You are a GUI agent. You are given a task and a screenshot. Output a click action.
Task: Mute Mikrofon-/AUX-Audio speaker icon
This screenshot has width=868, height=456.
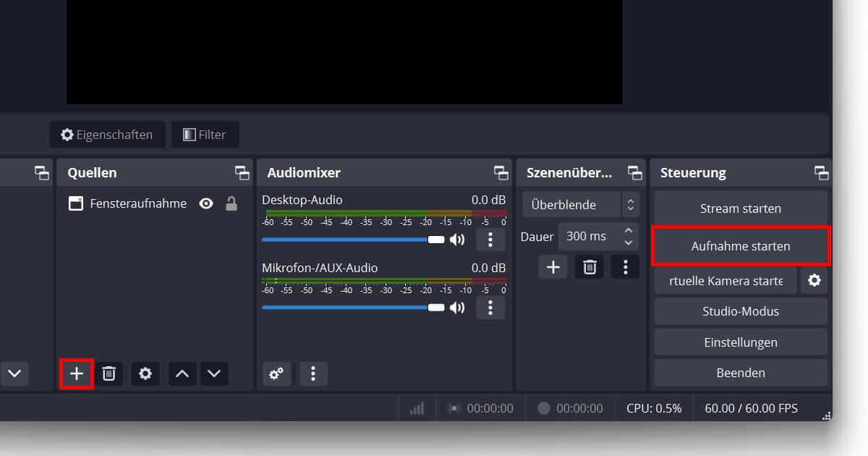(x=457, y=308)
